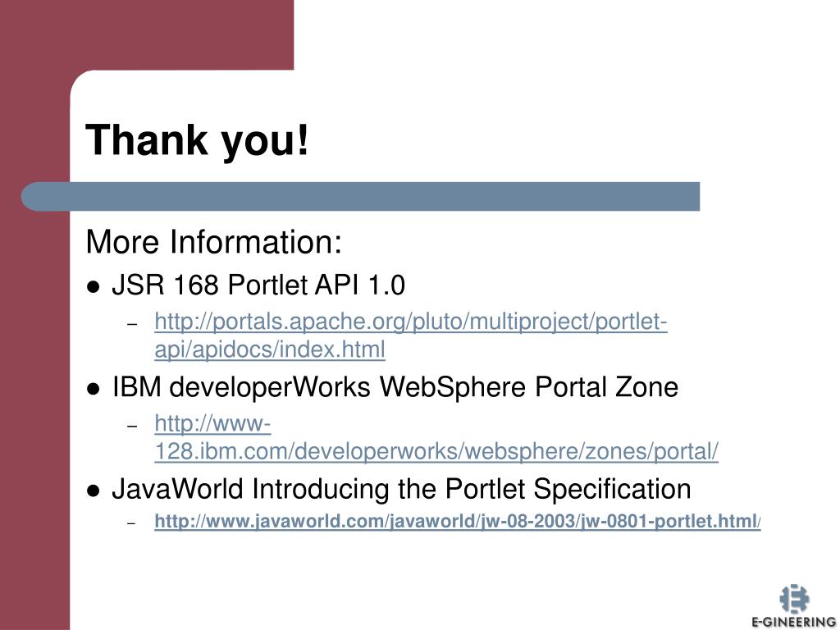Select the 'Thank you!' title text
Screen dimensions: 840x630
pyautogui.click(x=197, y=140)
